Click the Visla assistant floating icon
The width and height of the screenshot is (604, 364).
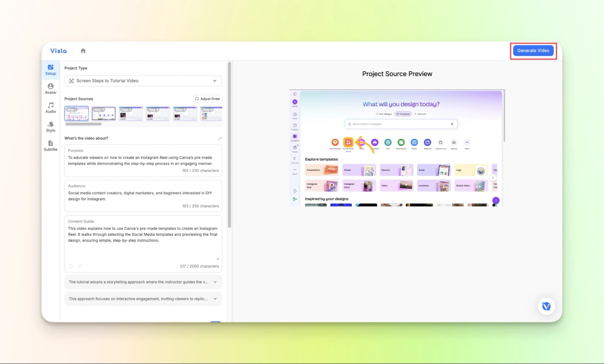click(x=546, y=306)
